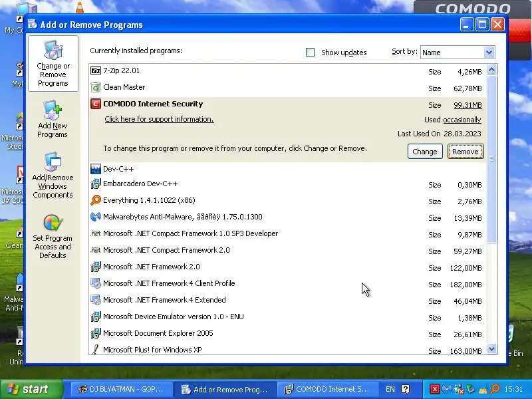Open Add/Remove Windows Components
The image size is (532, 399).
coord(53,176)
